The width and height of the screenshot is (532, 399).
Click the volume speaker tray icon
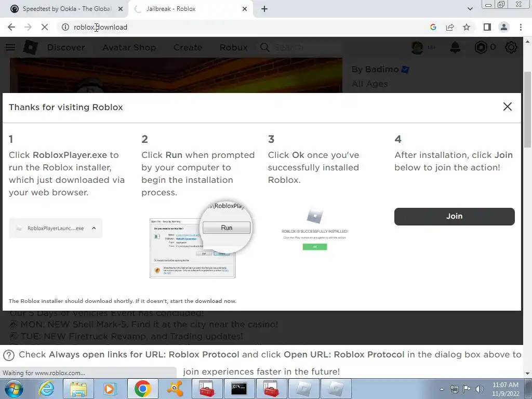(479, 389)
